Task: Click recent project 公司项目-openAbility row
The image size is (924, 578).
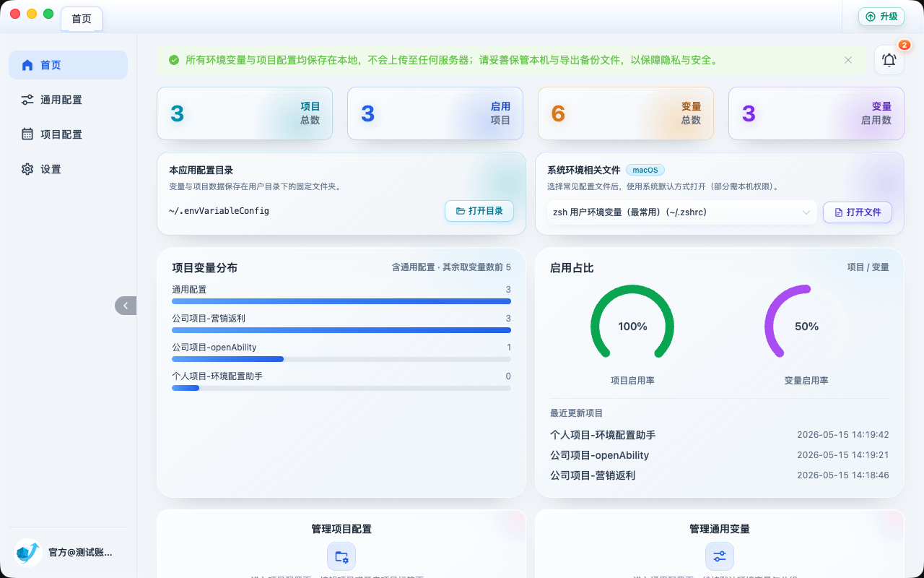Action: pyautogui.click(x=720, y=455)
